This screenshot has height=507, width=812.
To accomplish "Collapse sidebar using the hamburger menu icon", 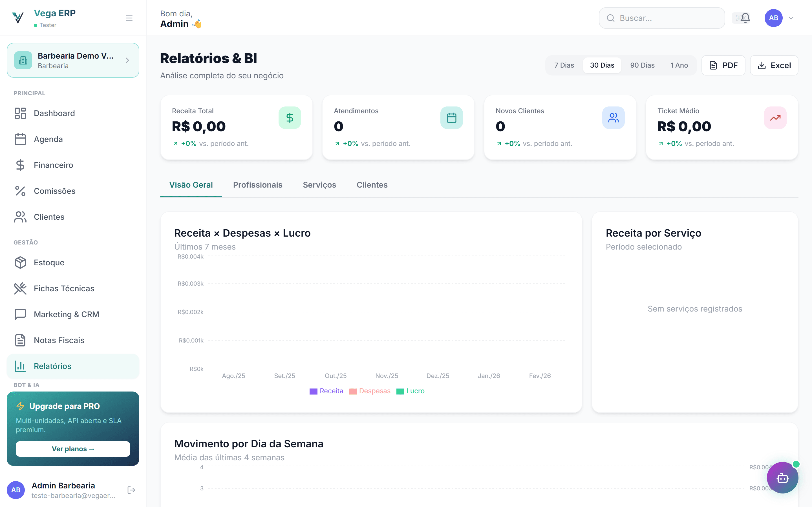I will click(129, 18).
